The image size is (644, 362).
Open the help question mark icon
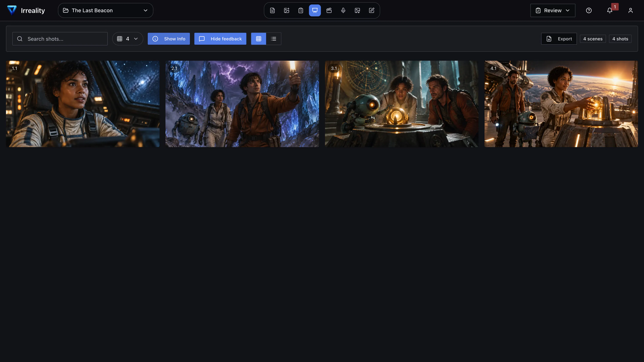point(589,11)
